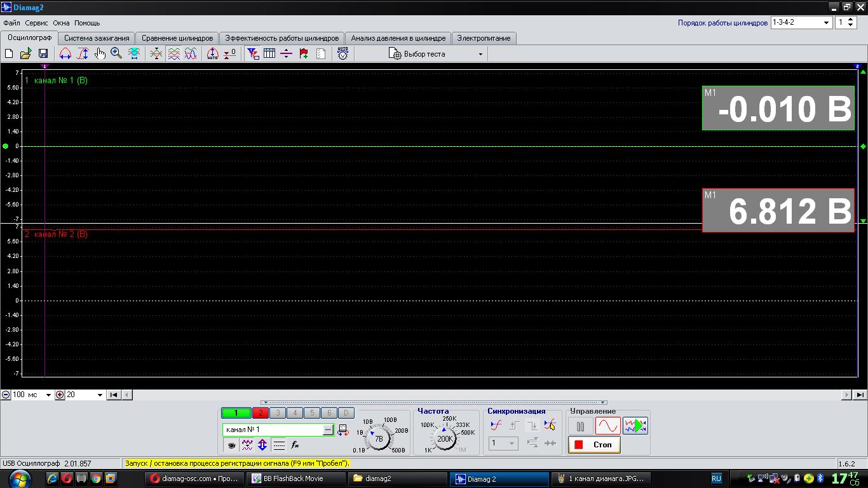Open a saved oscillogram via the folder icon
Screen dimensions: 868x488
(26, 54)
